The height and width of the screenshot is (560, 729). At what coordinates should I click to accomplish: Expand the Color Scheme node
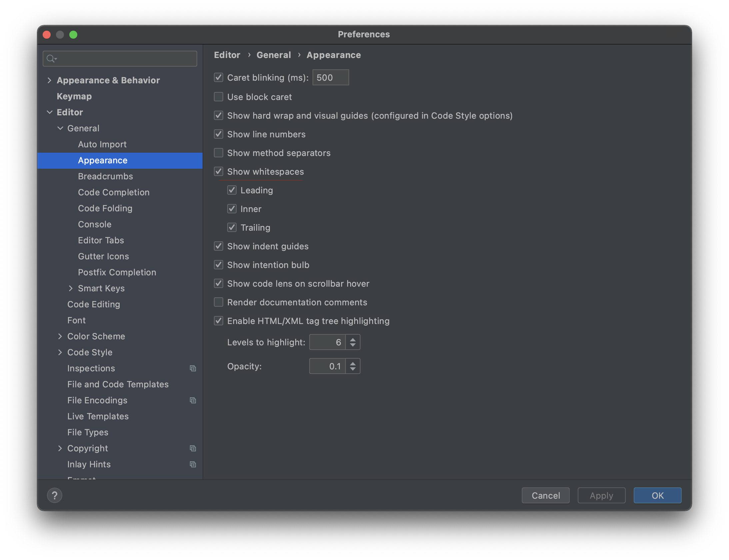tap(60, 336)
